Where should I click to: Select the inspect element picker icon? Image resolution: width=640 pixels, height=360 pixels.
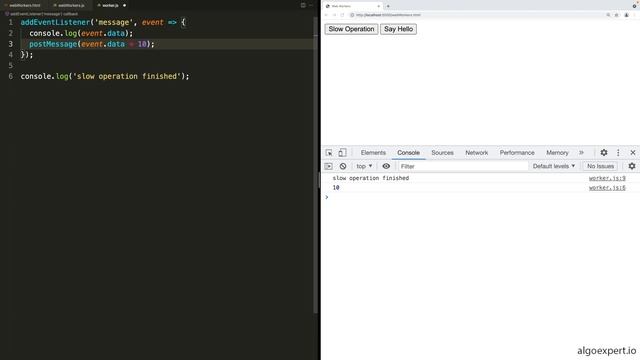(329, 153)
